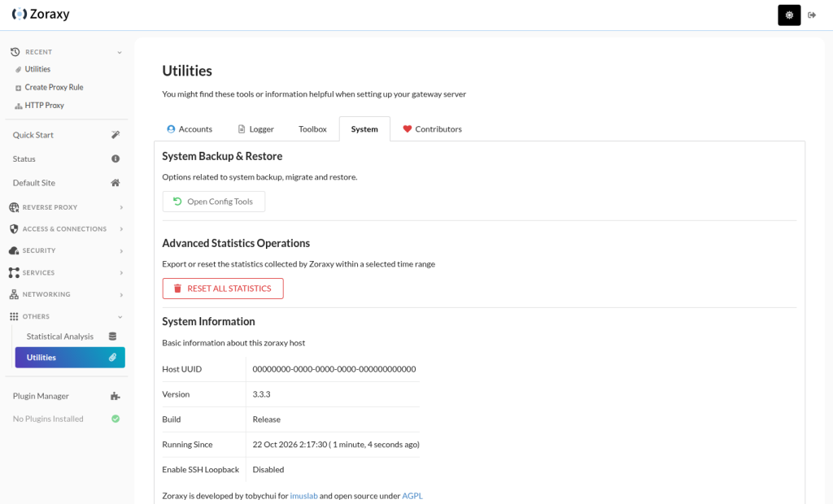Expand the Access & Connections section
Viewport: 833px width, 504px height.
[x=121, y=229]
